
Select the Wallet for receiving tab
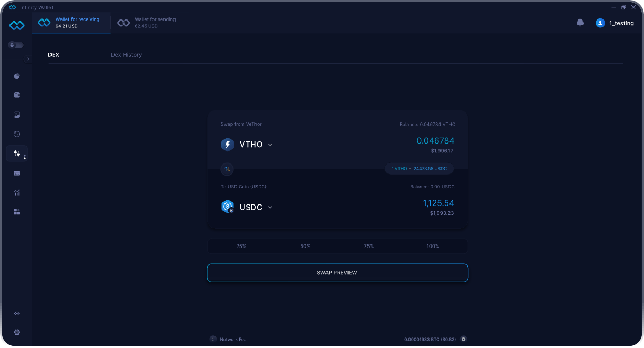tap(71, 23)
